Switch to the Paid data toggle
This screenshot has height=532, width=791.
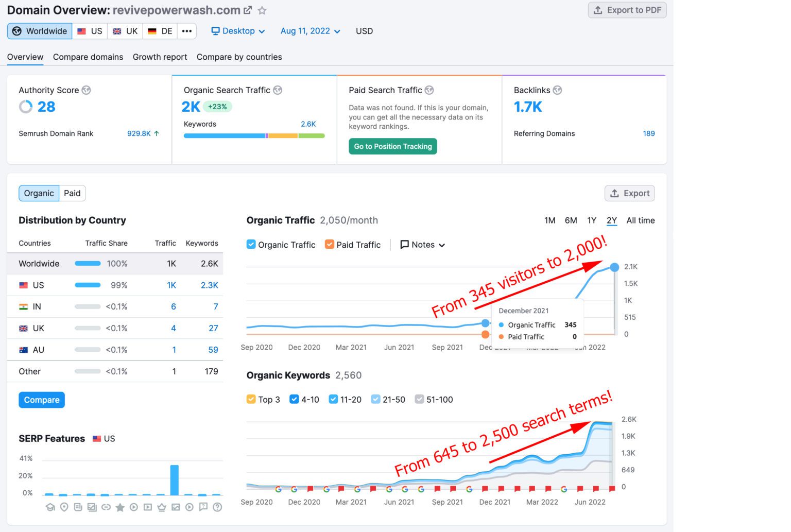(72, 193)
